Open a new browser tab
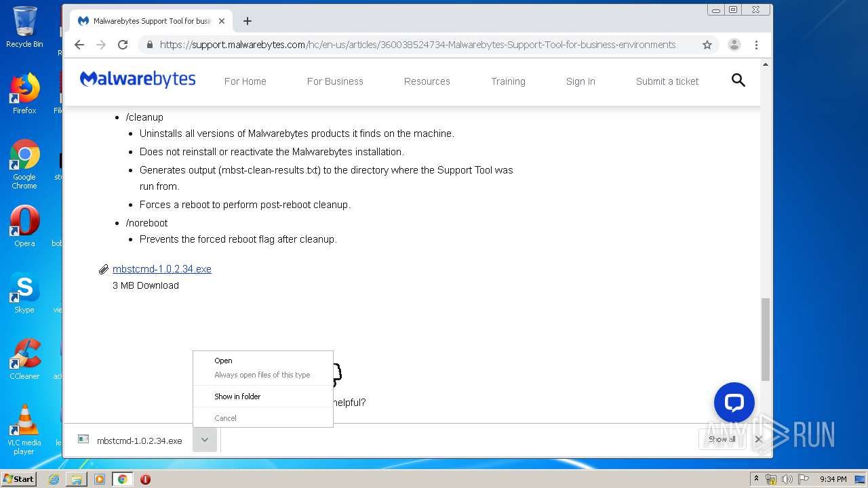 248,21
